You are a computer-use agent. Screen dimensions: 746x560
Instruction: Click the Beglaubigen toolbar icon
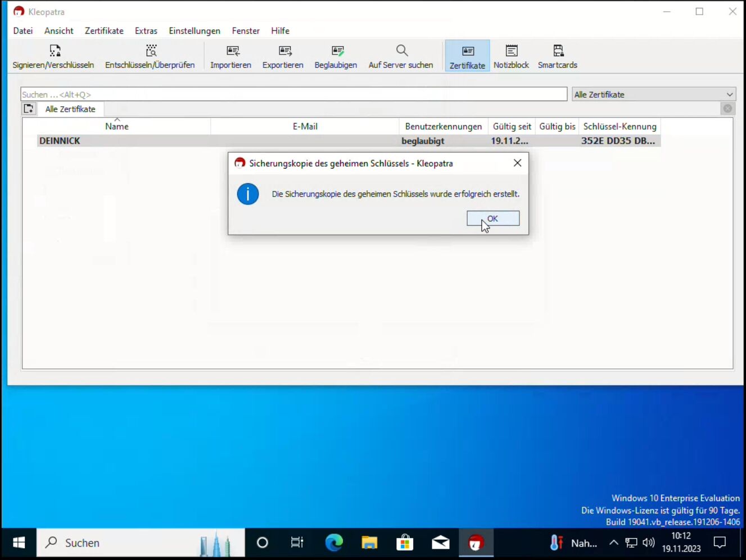coord(336,57)
